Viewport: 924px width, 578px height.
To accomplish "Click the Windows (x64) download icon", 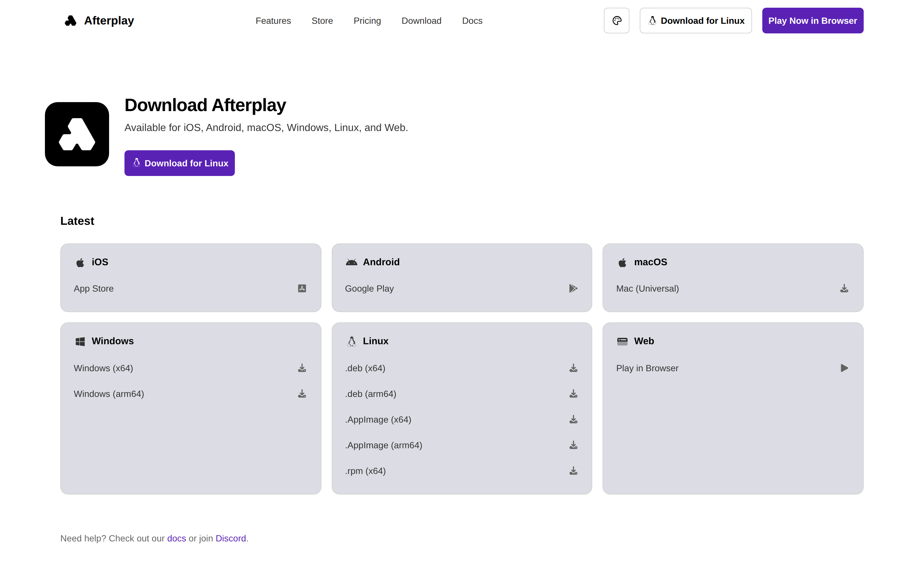I will (x=302, y=368).
